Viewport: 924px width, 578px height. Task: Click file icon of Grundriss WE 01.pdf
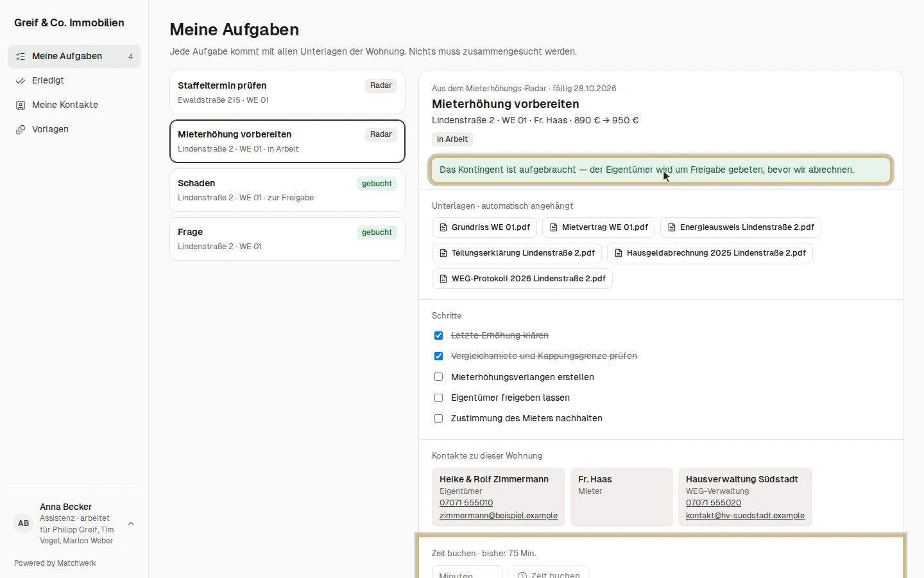(x=443, y=227)
